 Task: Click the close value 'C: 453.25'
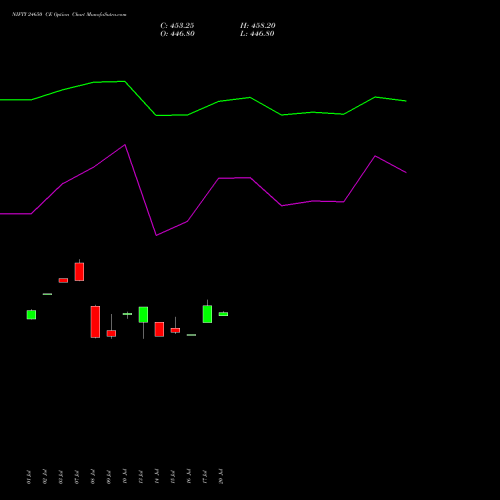click(x=177, y=26)
